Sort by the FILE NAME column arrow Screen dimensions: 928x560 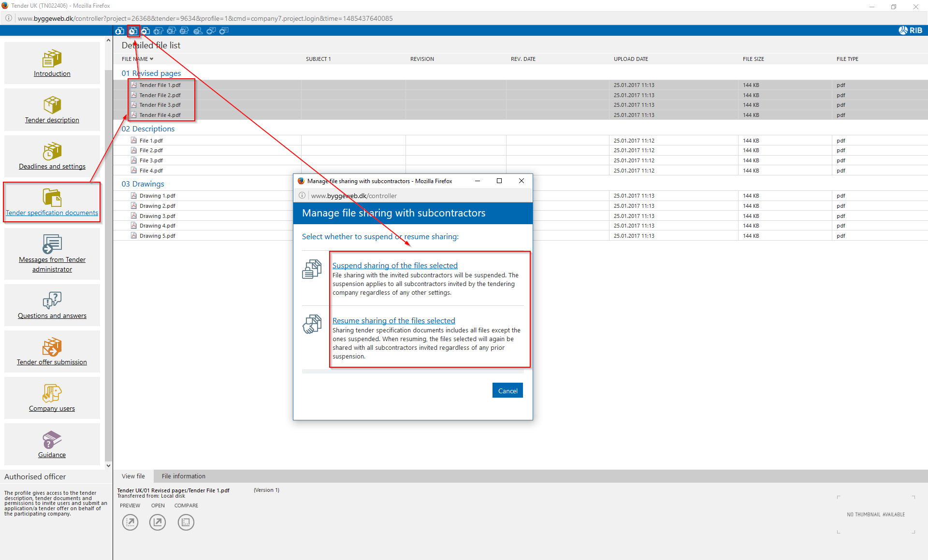(151, 59)
